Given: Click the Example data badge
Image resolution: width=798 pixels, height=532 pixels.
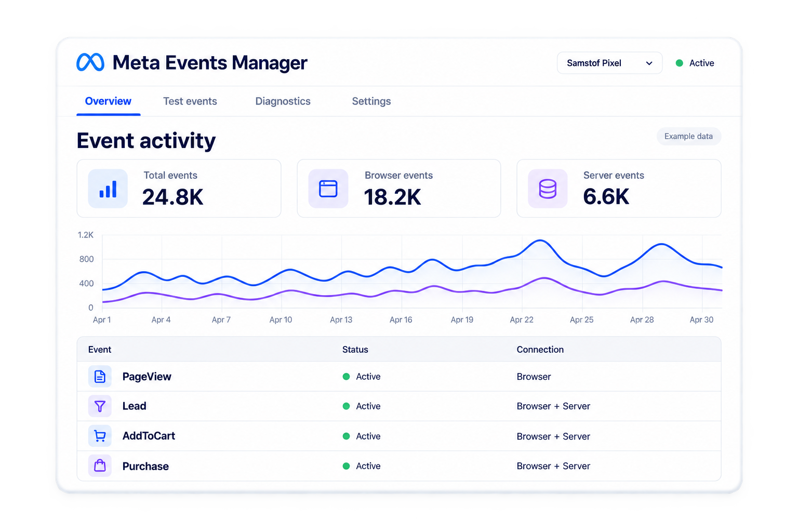Looking at the screenshot, I should (x=688, y=136).
